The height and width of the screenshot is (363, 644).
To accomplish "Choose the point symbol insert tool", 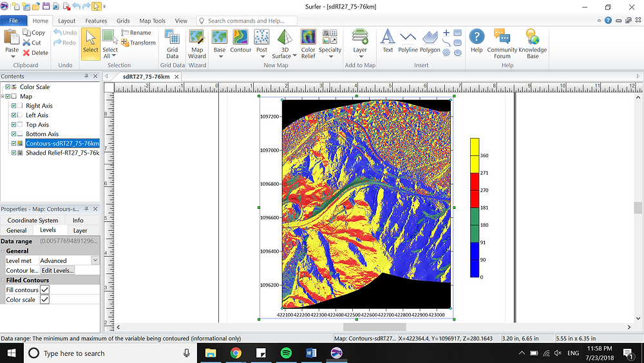I will [x=446, y=32].
